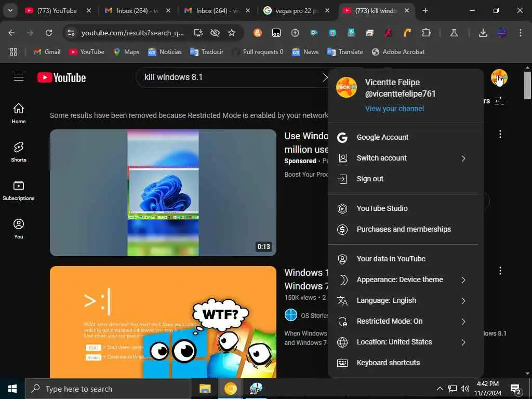Show hidden system tray icons
Screen dimensions: 532x399
point(440,389)
